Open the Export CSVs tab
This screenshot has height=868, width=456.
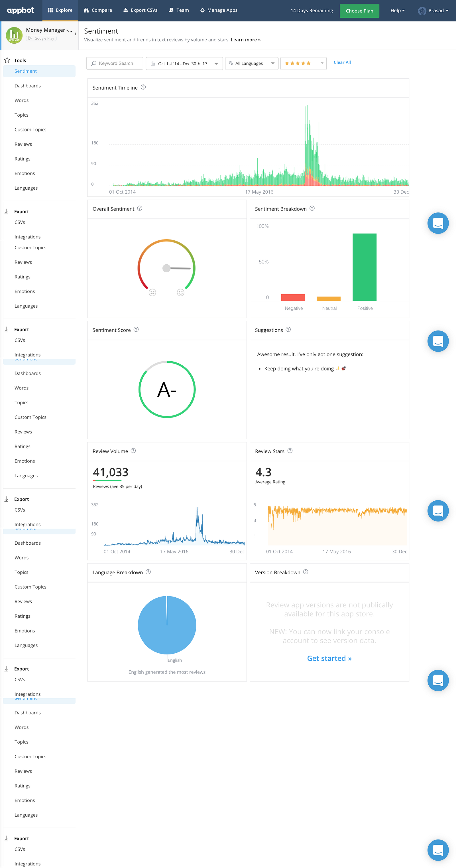[141, 11]
